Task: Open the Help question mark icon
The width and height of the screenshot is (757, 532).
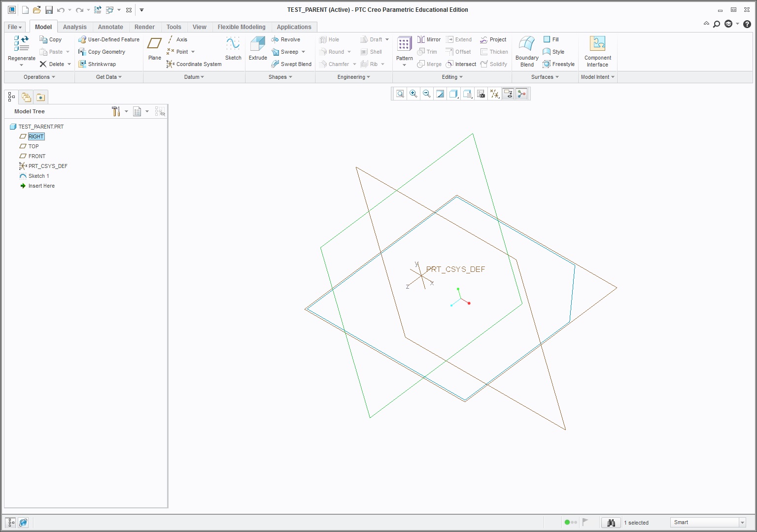Action: pyautogui.click(x=747, y=24)
